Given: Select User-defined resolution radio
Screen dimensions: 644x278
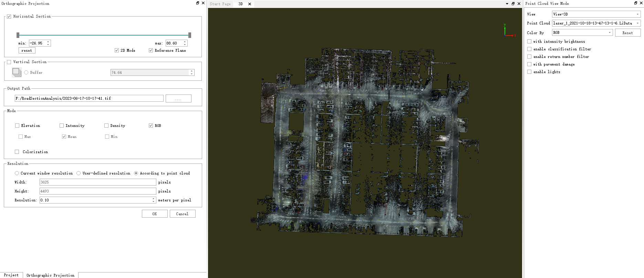Looking at the screenshot, I should coord(79,173).
